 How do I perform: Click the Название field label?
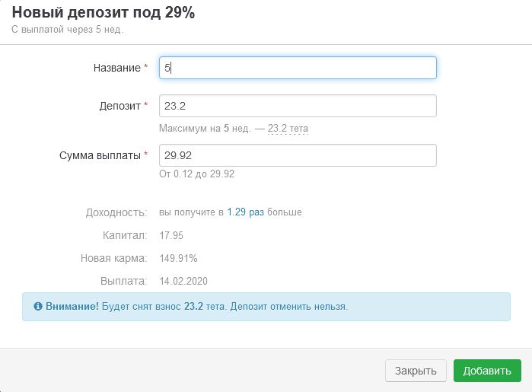(116, 68)
